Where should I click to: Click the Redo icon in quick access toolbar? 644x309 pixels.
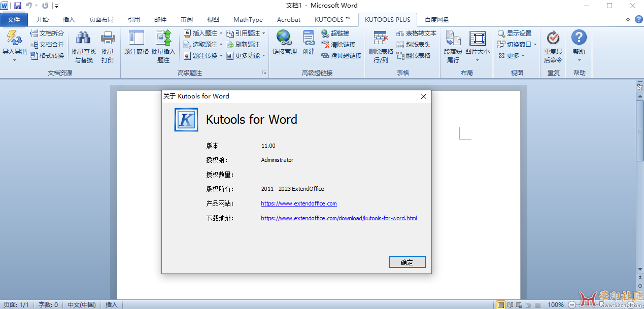(x=45, y=6)
